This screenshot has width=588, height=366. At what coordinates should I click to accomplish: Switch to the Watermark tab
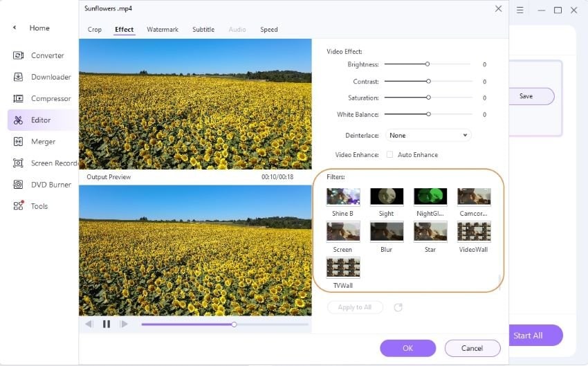click(163, 29)
